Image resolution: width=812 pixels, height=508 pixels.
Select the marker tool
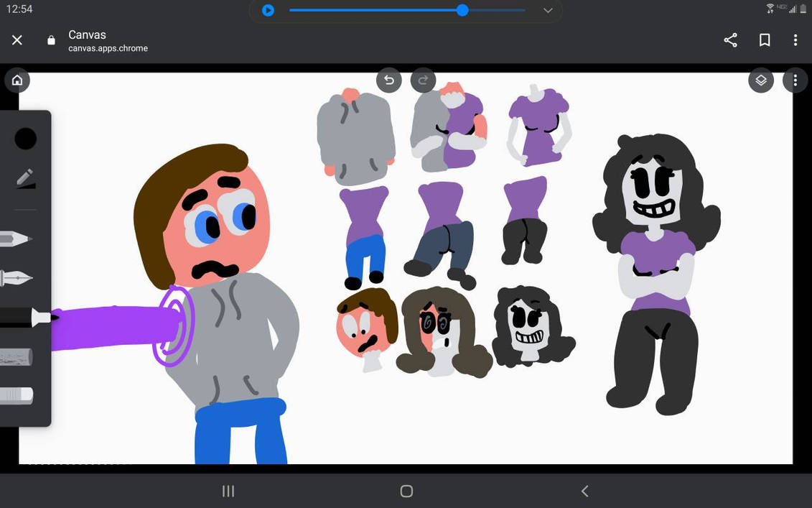click(x=27, y=317)
